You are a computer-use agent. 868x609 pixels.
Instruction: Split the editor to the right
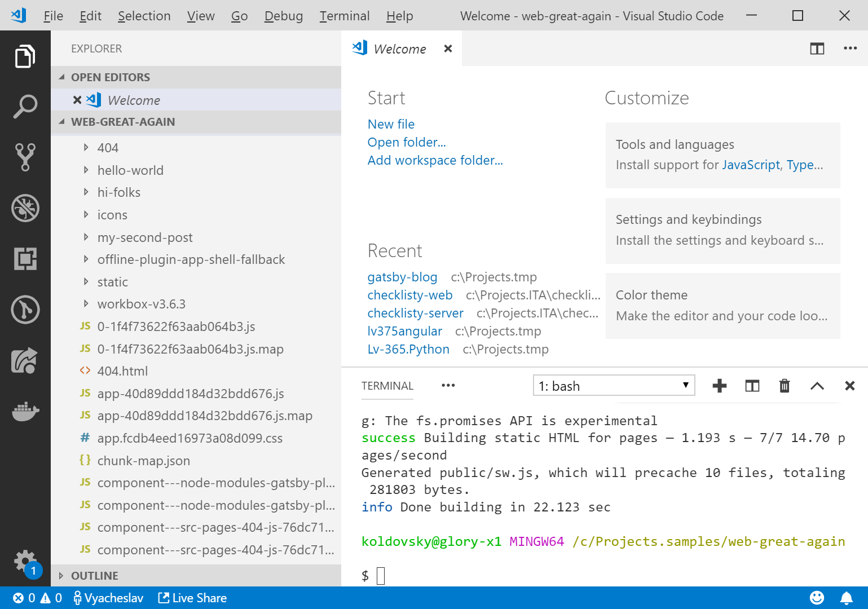point(817,48)
